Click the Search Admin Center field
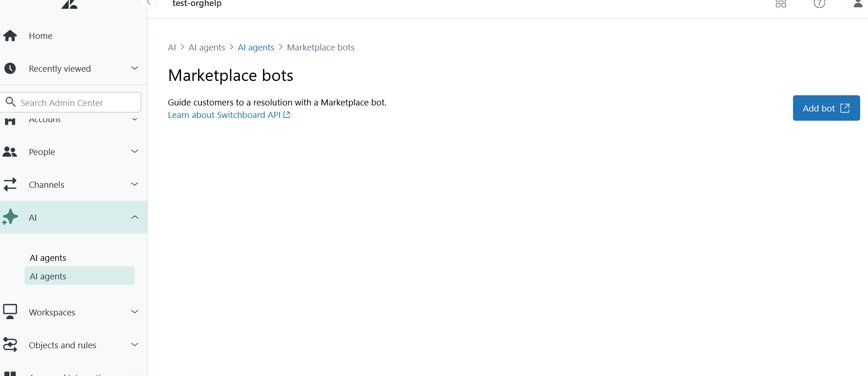 tap(76, 103)
